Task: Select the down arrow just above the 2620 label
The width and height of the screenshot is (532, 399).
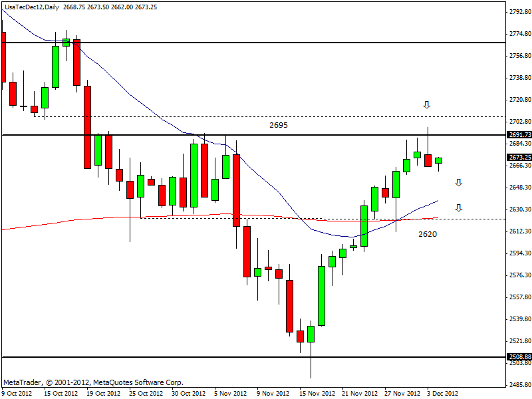Action: (458, 207)
